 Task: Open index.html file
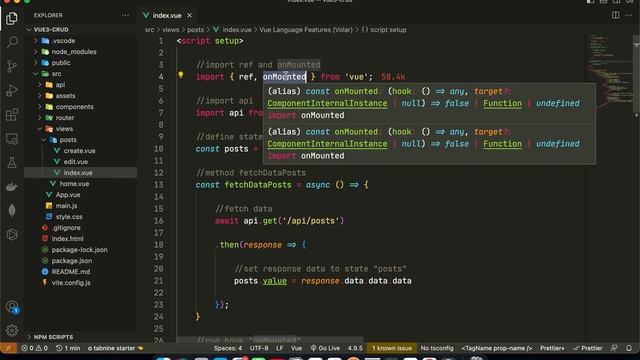[x=67, y=239]
